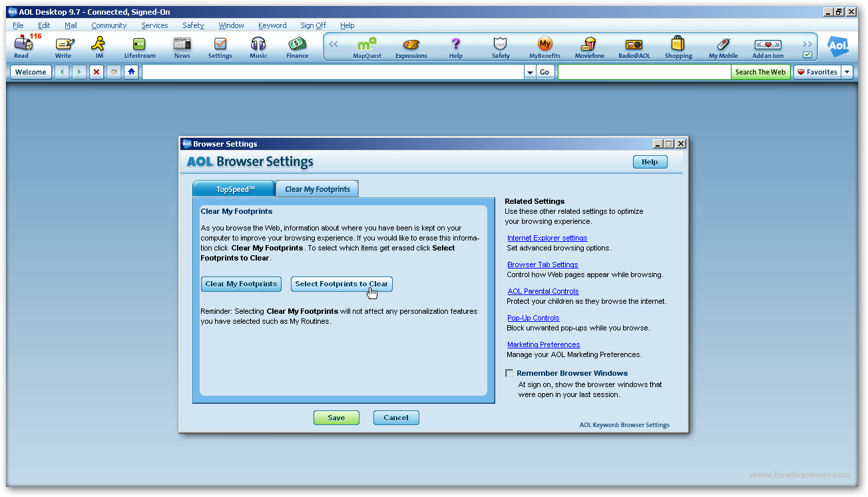The width and height of the screenshot is (868, 497).
Task: Click the Write mail icon
Action: pyautogui.click(x=63, y=47)
